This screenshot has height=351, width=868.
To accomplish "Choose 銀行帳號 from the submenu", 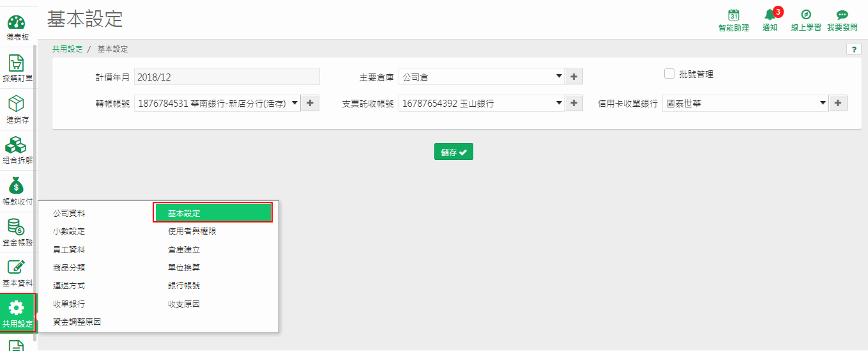I will pos(184,286).
